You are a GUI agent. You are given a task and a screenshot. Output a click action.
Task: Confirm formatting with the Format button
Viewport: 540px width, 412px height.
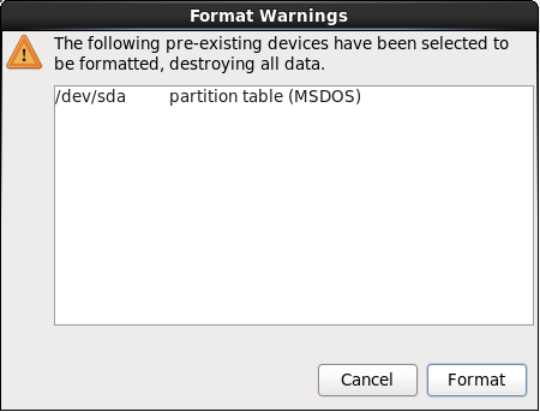click(x=477, y=380)
